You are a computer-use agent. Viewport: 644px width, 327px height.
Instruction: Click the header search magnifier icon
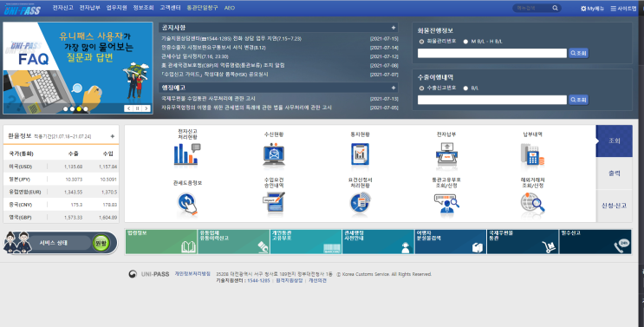pos(555,8)
